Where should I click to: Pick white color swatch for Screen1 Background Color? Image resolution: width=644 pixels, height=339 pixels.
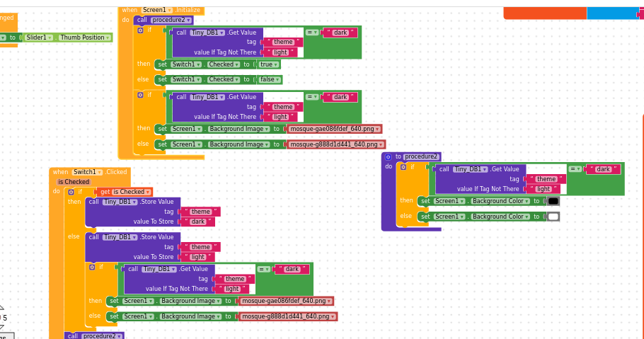[553, 217]
